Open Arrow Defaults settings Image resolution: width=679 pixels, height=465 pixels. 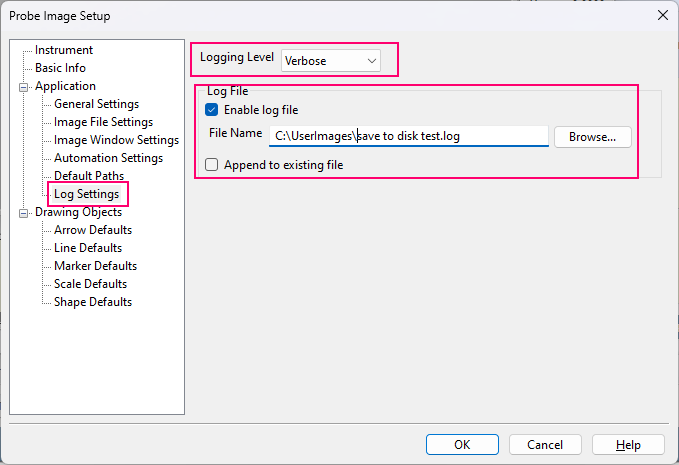[x=93, y=230]
